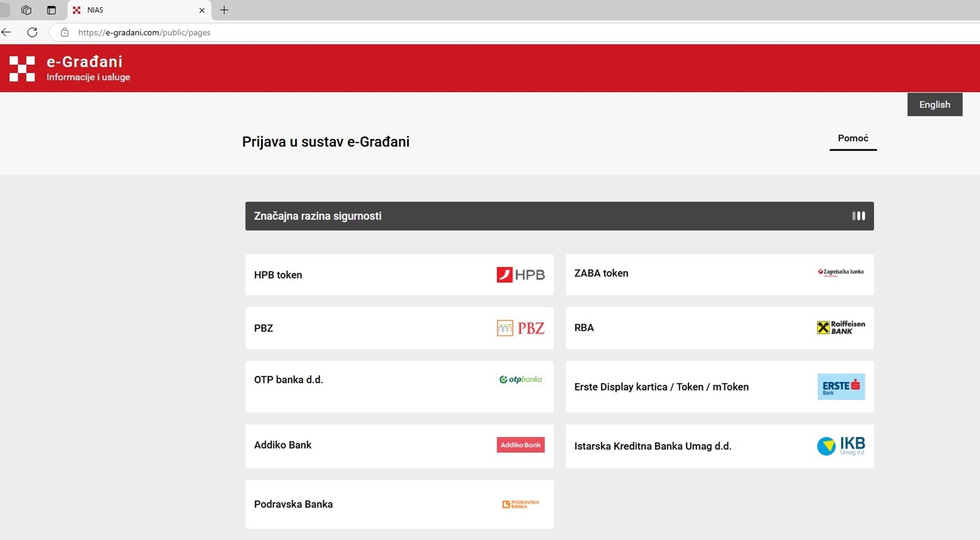Click the Prijava u sustav e-Građani heading
This screenshot has width=980, height=540.
(326, 142)
